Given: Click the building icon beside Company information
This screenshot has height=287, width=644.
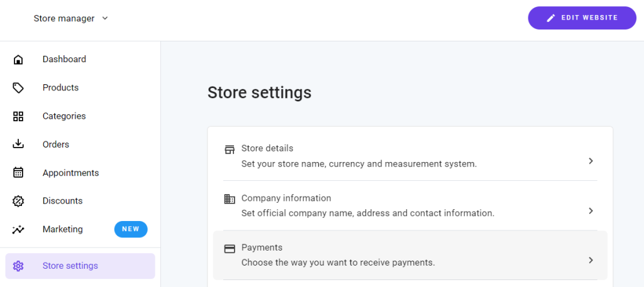Looking at the screenshot, I should tap(230, 199).
